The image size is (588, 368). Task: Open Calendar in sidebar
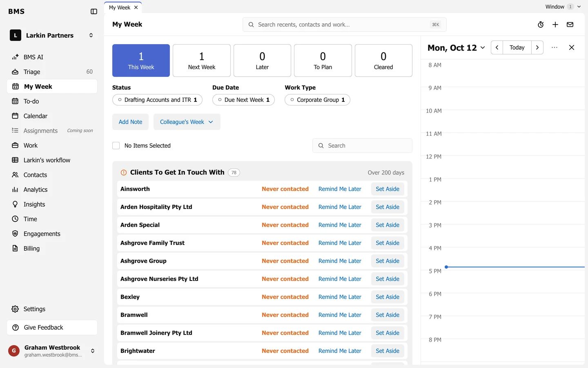tap(52, 116)
